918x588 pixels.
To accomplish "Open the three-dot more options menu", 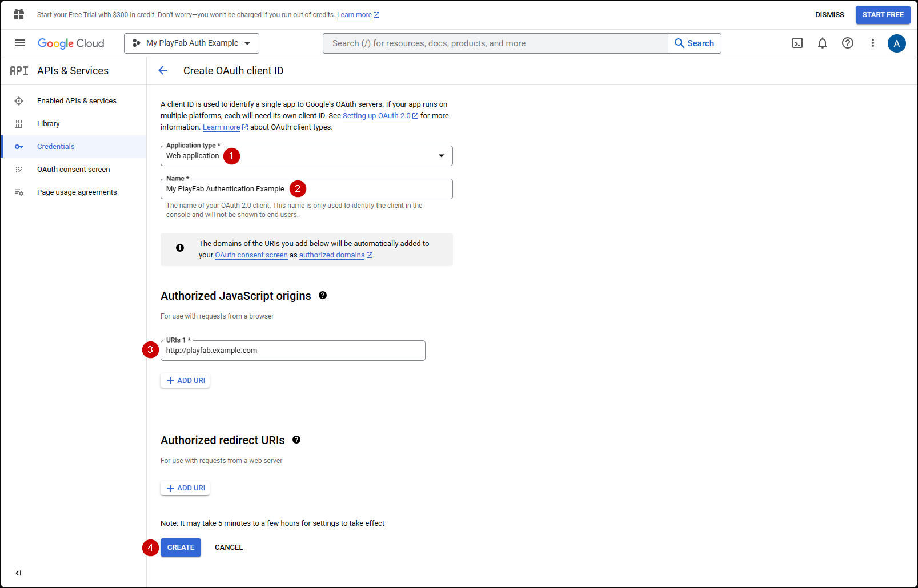I will [x=872, y=43].
